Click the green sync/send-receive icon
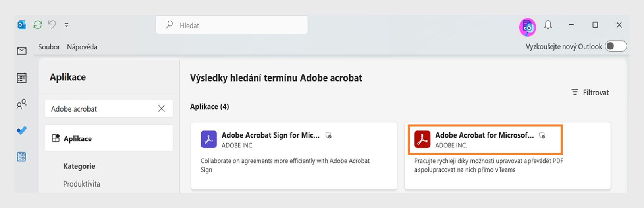This screenshot has width=644, height=208. [x=37, y=25]
